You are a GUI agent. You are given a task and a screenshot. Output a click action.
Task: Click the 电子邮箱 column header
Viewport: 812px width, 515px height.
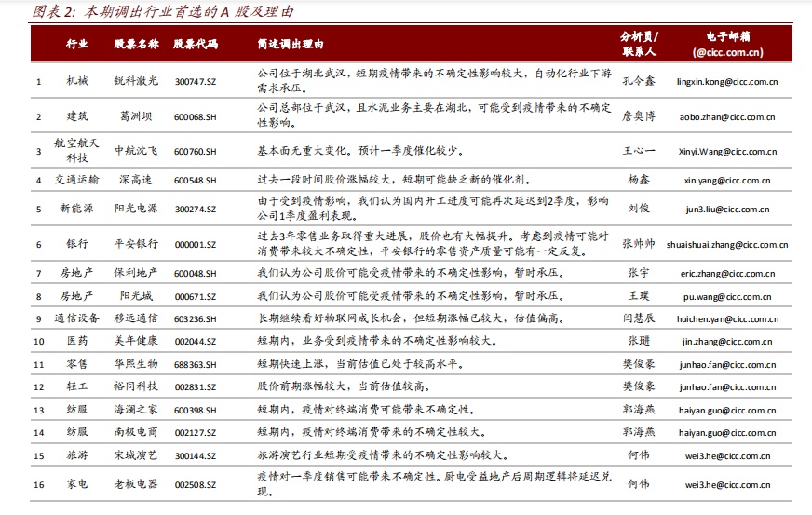[x=727, y=44]
